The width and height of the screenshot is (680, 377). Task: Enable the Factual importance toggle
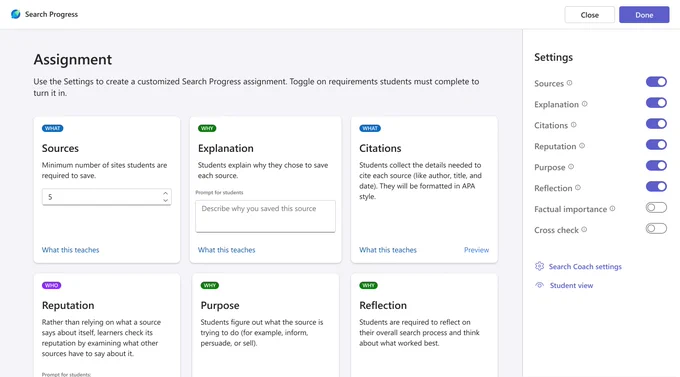656,208
